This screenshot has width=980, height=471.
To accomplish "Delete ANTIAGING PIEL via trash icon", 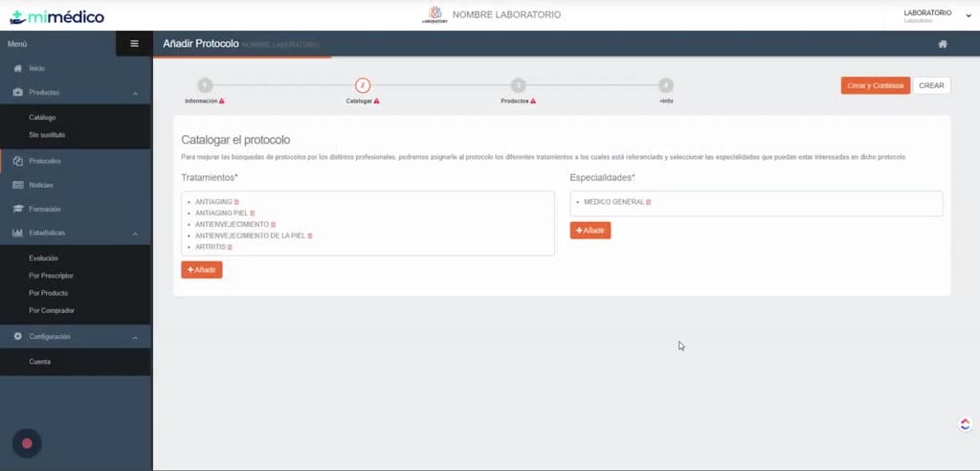I will click(x=253, y=213).
